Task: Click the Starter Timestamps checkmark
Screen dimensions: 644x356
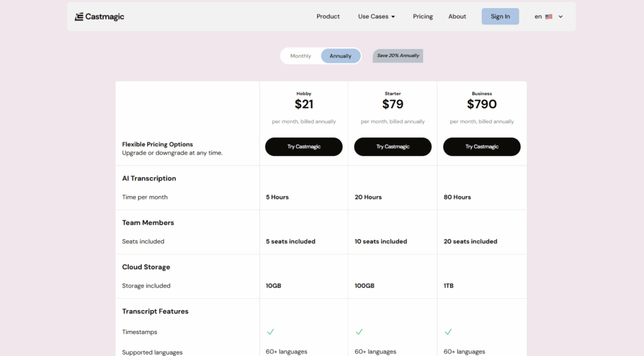Action: (x=359, y=331)
